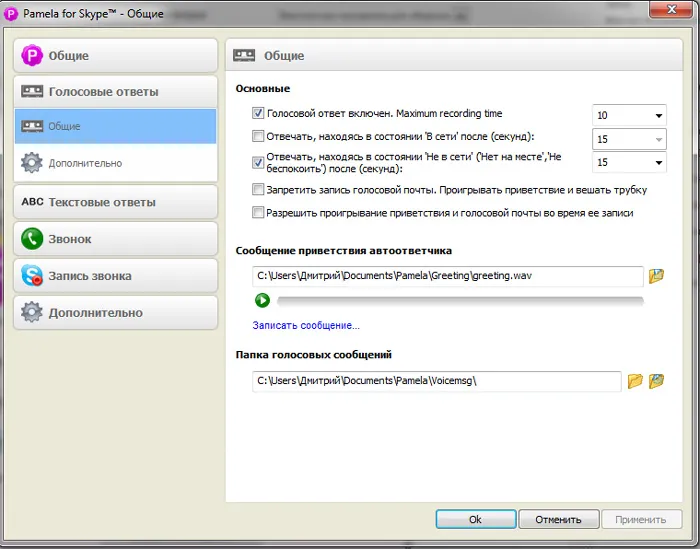
Task: Close the Pamela for Skype window
Action: [x=671, y=9]
